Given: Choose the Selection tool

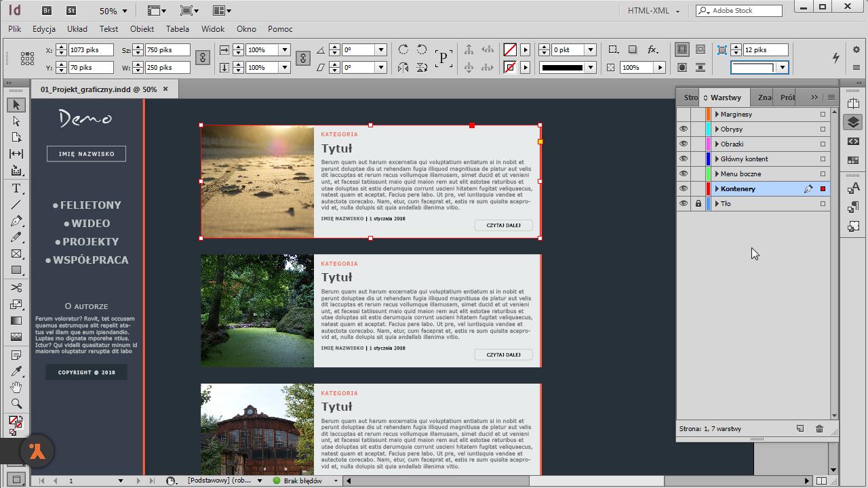Looking at the screenshot, I should 16,104.
